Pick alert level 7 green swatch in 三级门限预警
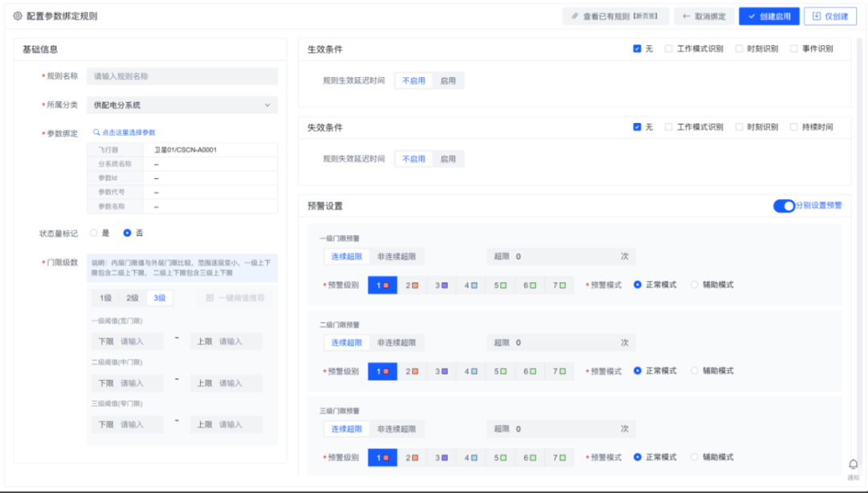This screenshot has height=493, width=868. 558,458
